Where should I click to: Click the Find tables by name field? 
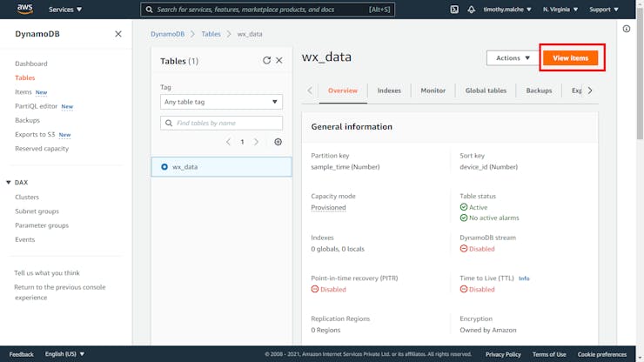pos(221,124)
